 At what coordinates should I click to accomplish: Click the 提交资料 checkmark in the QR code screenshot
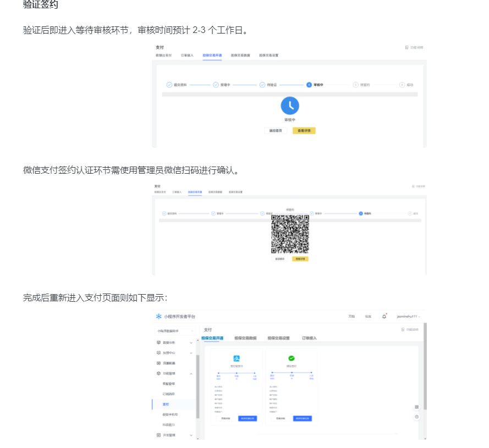pos(164,214)
